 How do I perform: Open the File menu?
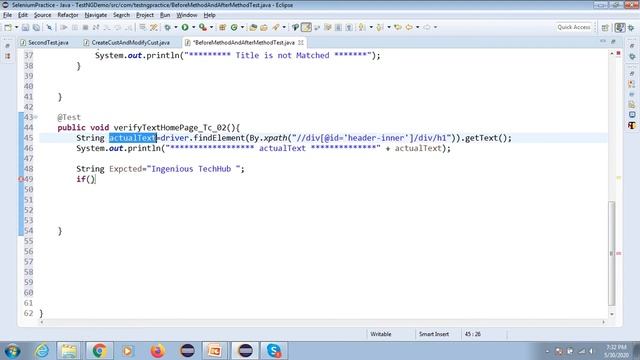coord(7,15)
